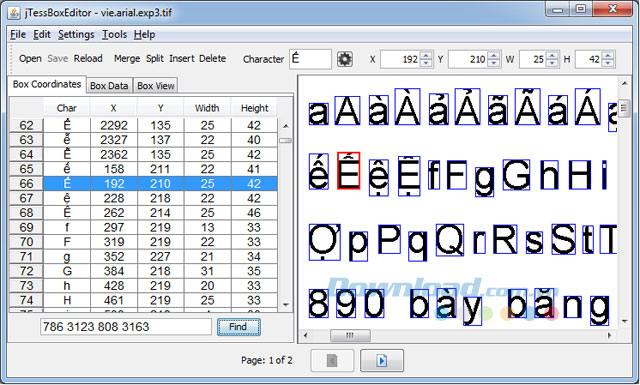Click the previous page document icon
Image resolution: width=640 pixels, height=385 pixels.
(x=332, y=361)
